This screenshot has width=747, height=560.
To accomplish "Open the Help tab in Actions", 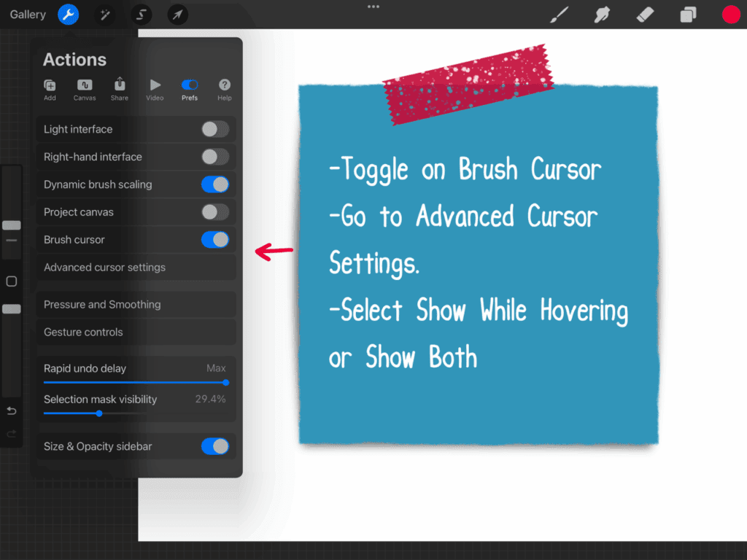I will click(x=225, y=90).
